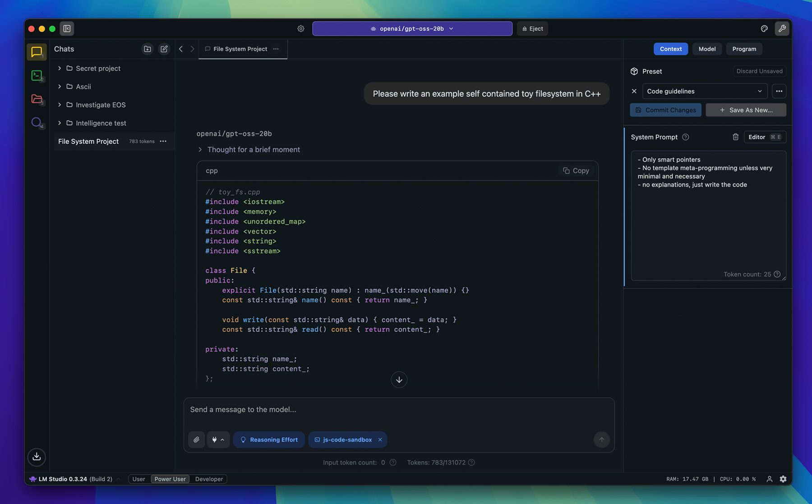
Task: Open the Developer terminal sidebar icon
Action: [x=37, y=75]
